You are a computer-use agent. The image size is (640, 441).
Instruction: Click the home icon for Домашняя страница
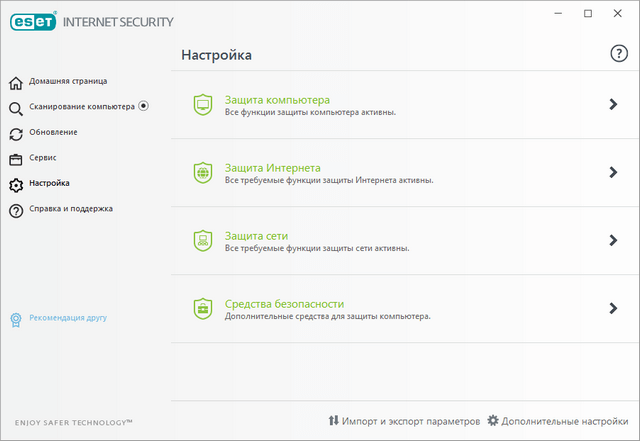click(x=16, y=82)
